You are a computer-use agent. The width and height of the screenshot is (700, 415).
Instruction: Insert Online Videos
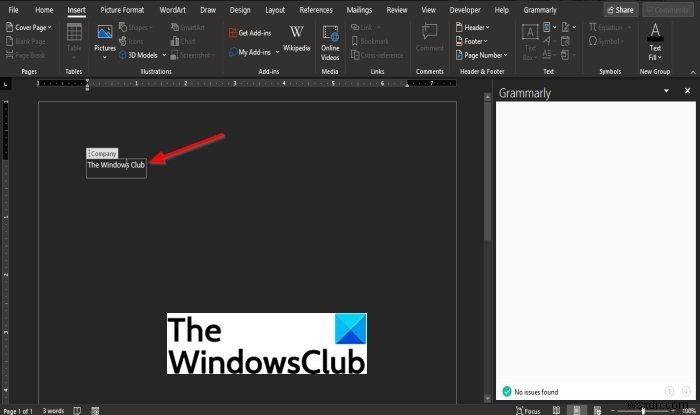(330, 43)
